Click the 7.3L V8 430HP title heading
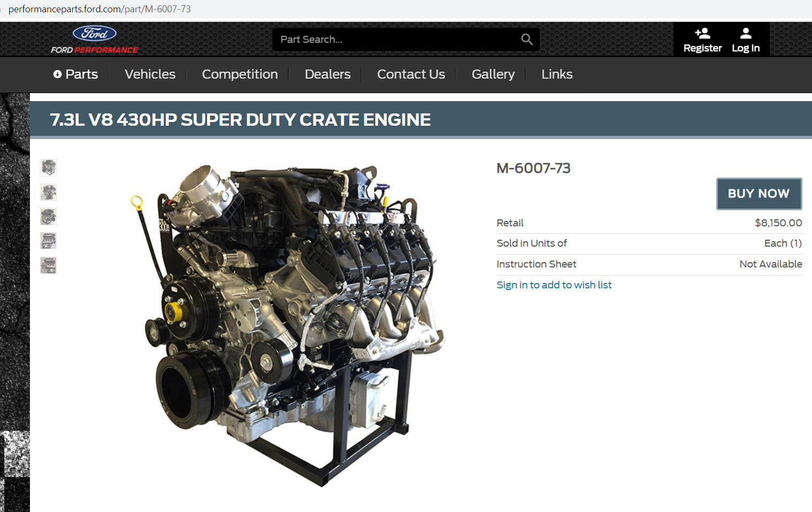812x512 pixels. pyautogui.click(x=240, y=120)
